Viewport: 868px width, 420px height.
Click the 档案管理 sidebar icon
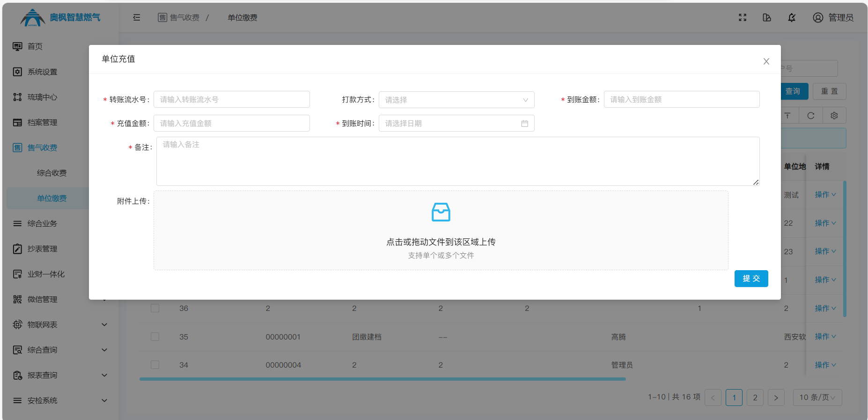pyautogui.click(x=17, y=122)
